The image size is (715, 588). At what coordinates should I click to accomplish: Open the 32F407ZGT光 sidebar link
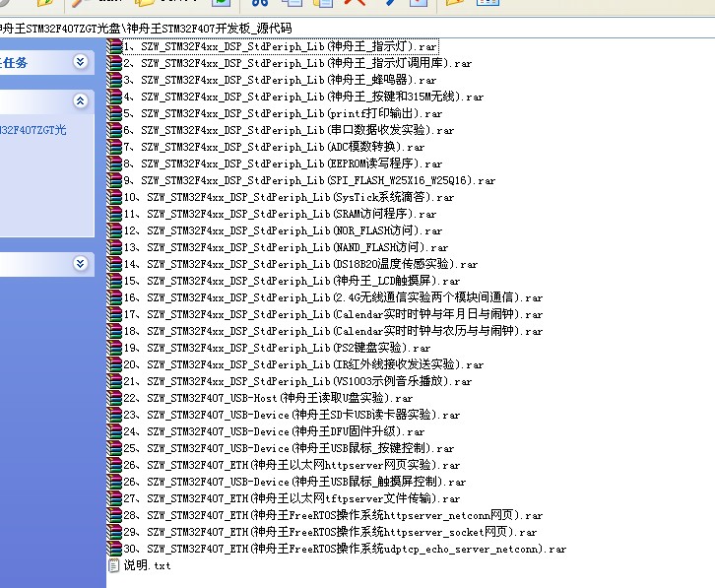tap(33, 130)
